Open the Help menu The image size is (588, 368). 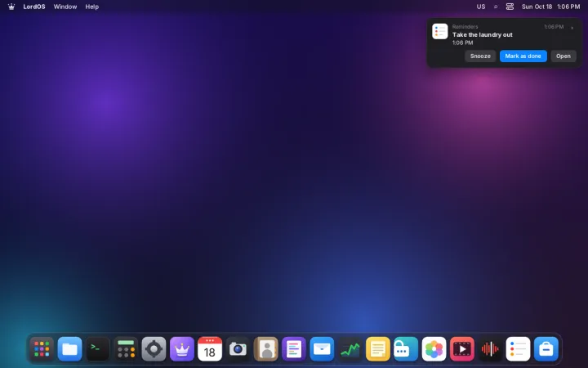pyautogui.click(x=91, y=7)
